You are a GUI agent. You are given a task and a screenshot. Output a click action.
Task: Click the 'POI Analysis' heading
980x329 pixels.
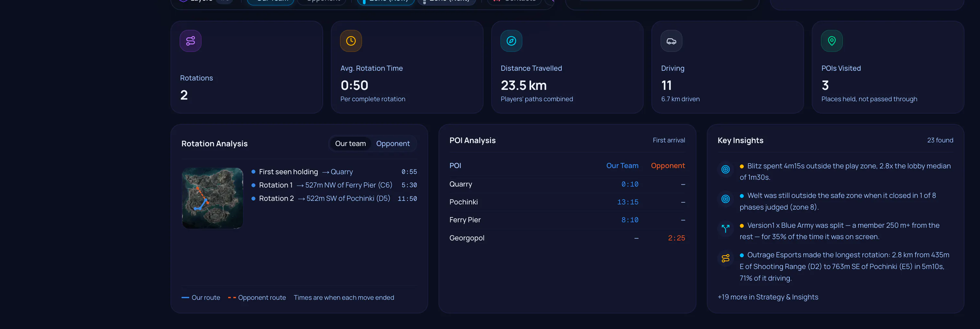472,140
